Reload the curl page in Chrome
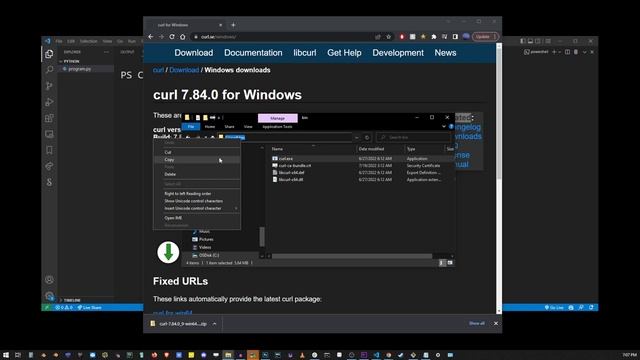640x360 pixels. click(x=172, y=37)
